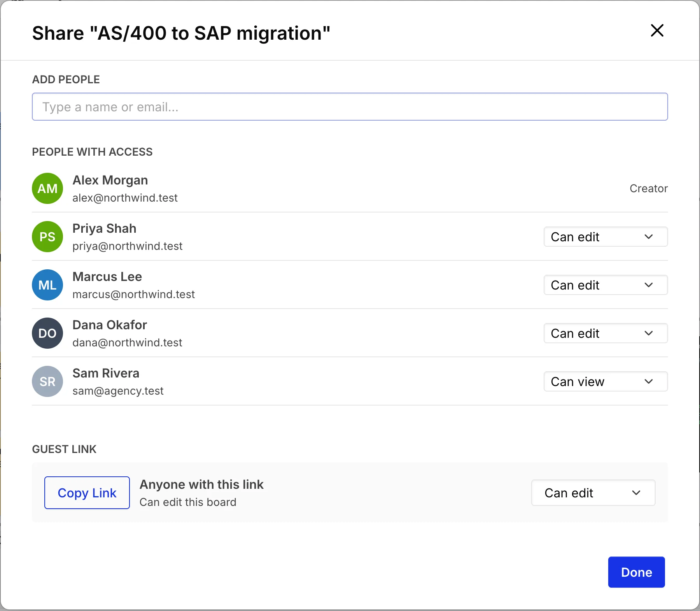
Task: Click the name Sam Rivera
Action: click(x=106, y=373)
